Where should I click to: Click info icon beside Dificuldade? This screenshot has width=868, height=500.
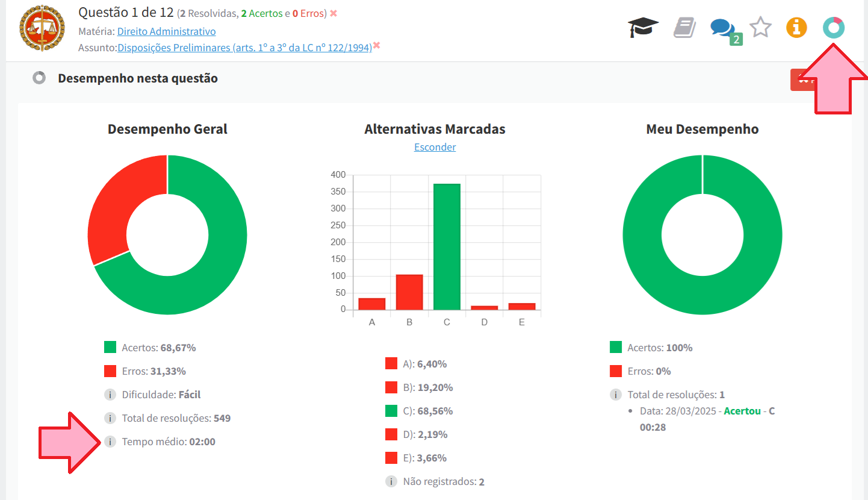[110, 395]
